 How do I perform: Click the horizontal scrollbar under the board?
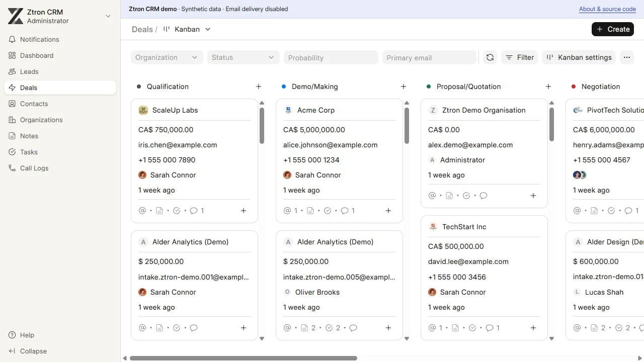tap(244, 358)
